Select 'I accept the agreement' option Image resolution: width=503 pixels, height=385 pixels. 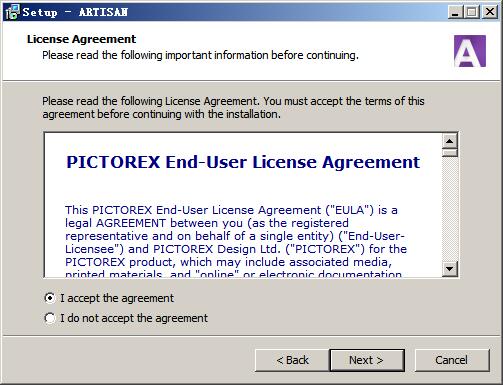coord(109,298)
